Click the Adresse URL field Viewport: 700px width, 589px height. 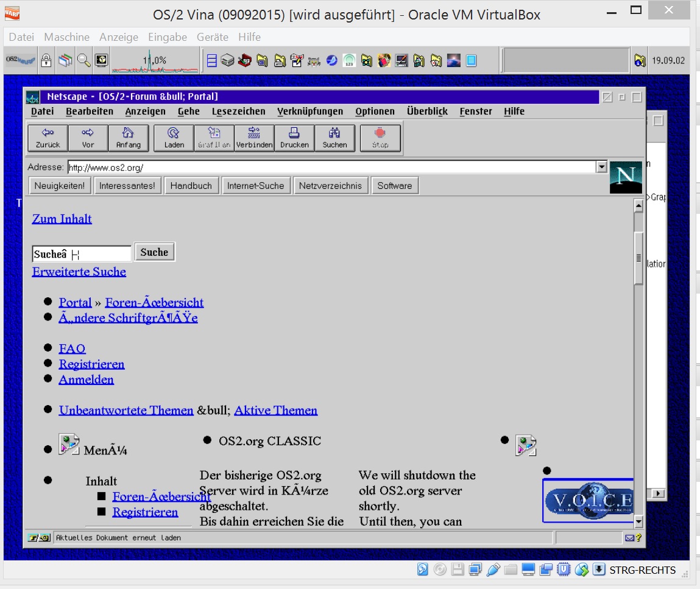point(331,168)
